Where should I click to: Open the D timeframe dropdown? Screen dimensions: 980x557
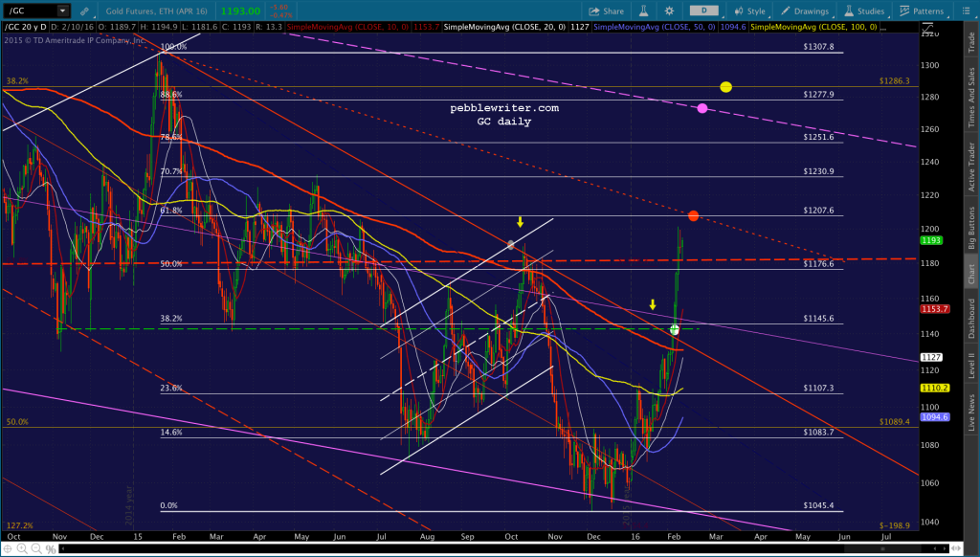(x=703, y=11)
